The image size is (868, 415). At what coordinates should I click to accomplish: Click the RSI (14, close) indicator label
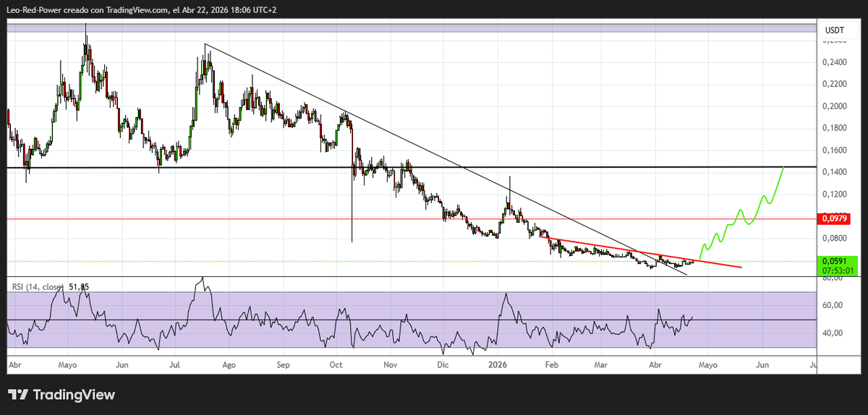(39, 287)
